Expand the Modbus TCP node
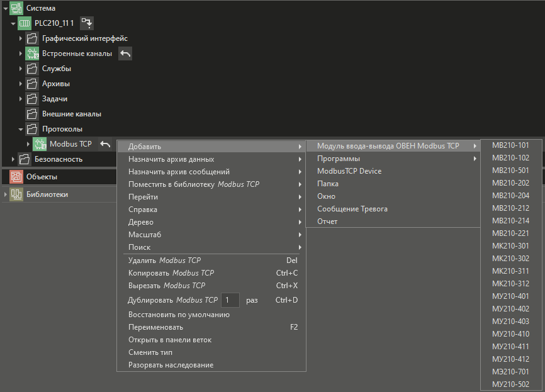The width and height of the screenshot is (545, 392). 28,144
